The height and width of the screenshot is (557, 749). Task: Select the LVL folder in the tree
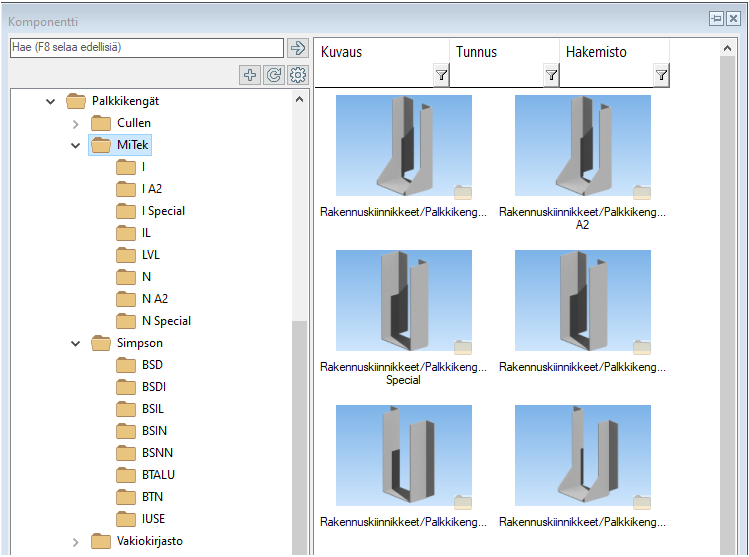(151, 255)
